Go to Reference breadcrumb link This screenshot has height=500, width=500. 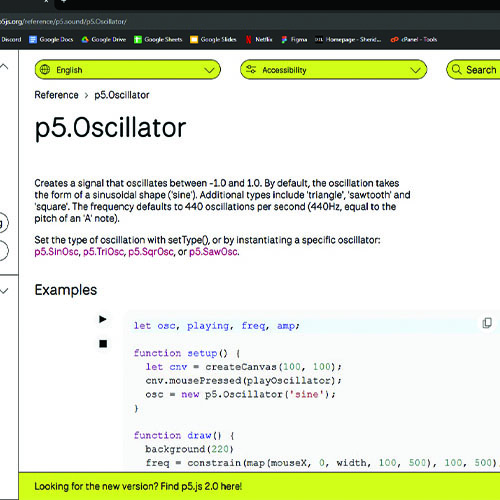56,95
